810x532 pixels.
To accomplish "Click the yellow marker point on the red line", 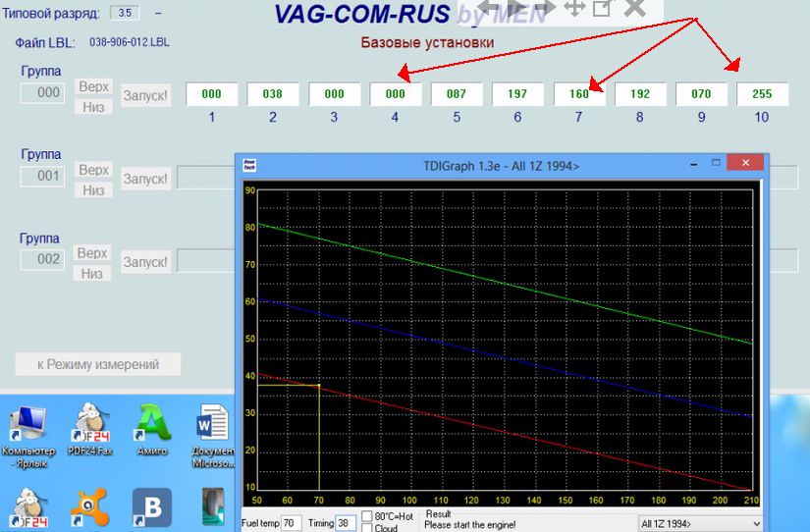I will point(319,386).
